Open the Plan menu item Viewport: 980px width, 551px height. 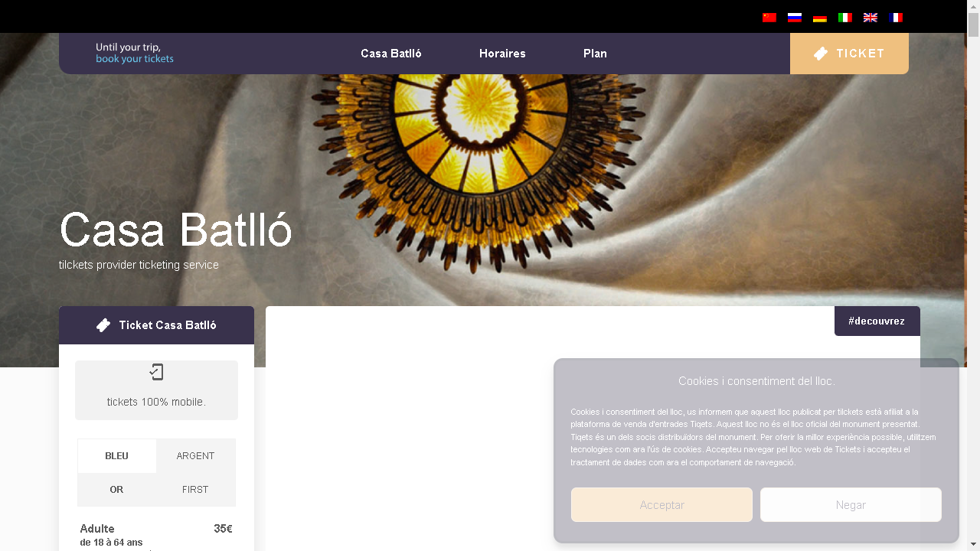click(x=595, y=54)
